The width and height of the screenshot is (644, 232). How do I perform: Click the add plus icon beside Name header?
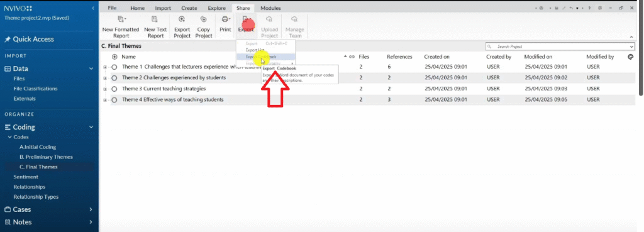[114, 57]
